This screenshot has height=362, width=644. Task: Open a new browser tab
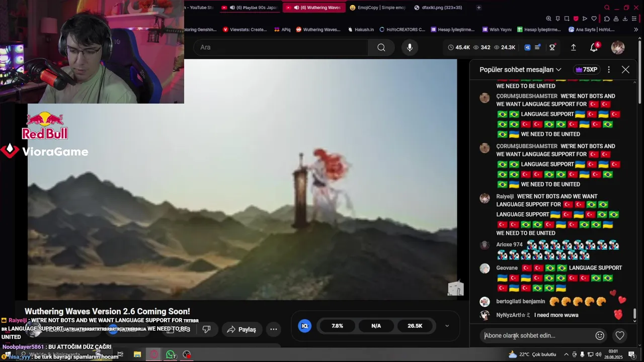pos(478,8)
